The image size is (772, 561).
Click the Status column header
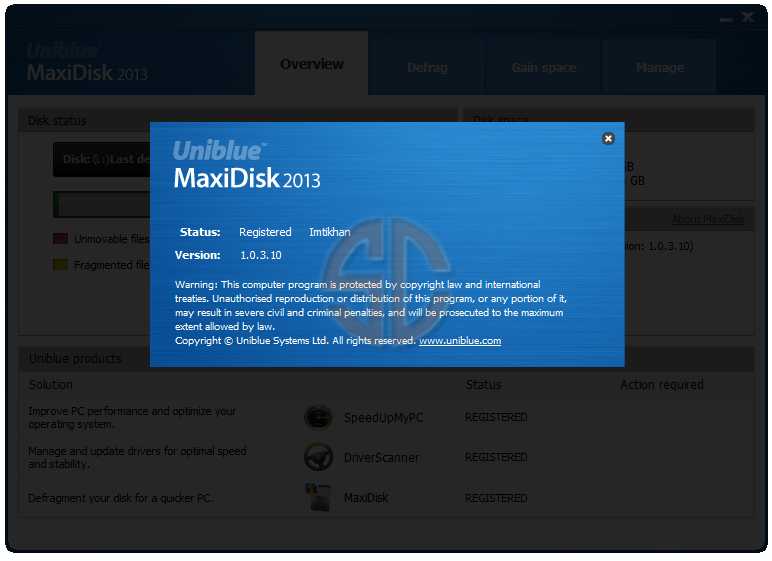[483, 385]
